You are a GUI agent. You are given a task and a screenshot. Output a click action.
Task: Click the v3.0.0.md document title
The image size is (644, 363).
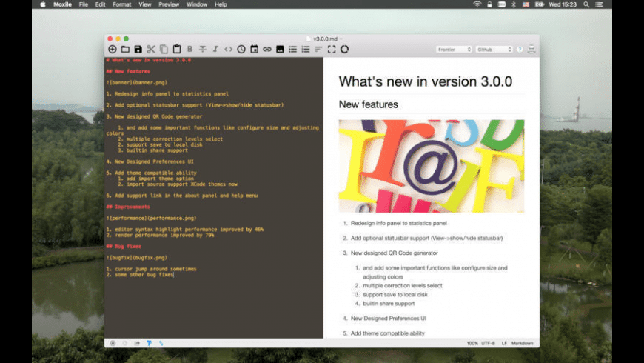coord(325,39)
